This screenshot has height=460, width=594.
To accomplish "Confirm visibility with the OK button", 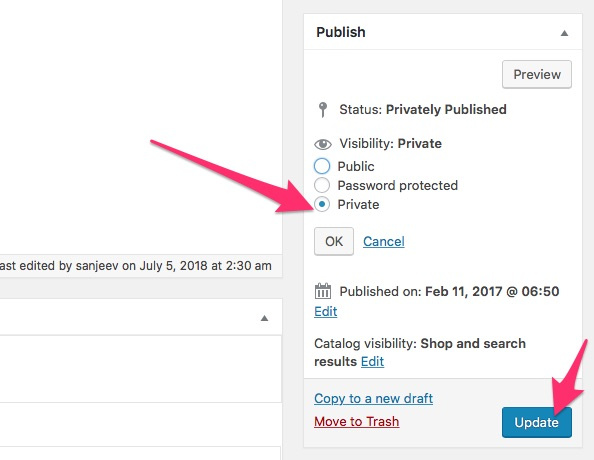I will (334, 241).
